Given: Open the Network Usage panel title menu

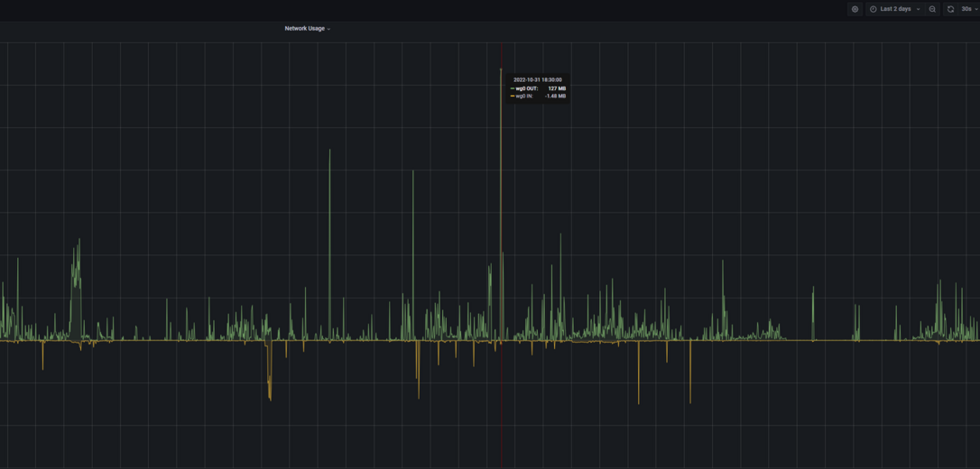Looking at the screenshot, I should (305, 29).
